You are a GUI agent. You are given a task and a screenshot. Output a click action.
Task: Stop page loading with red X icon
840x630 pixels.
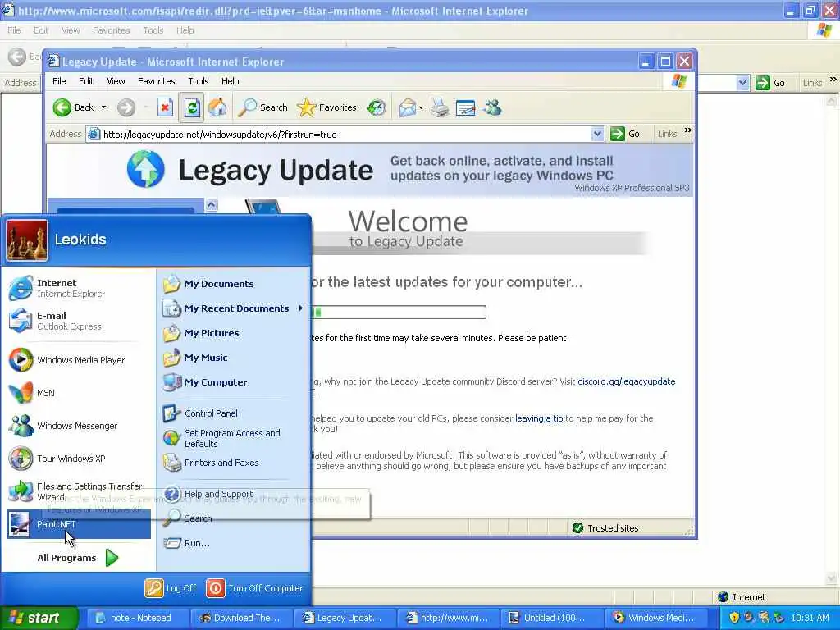coord(165,107)
